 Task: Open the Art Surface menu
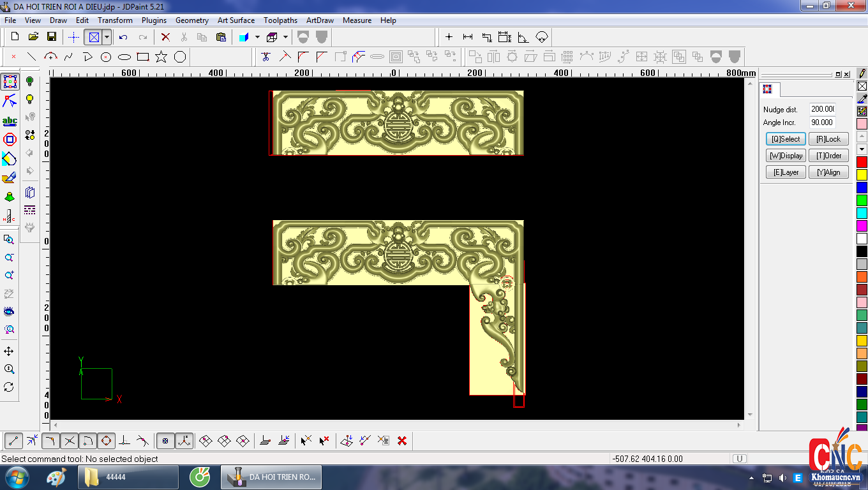[x=236, y=20]
